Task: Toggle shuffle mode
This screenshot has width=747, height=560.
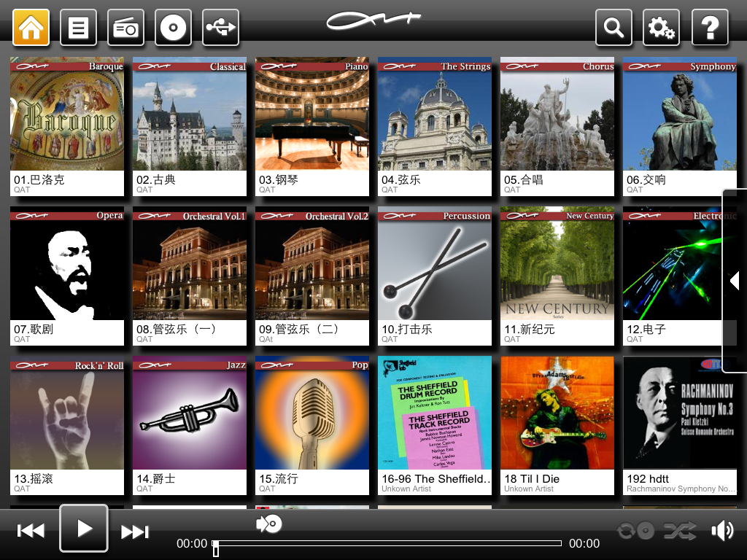Action: tap(681, 531)
